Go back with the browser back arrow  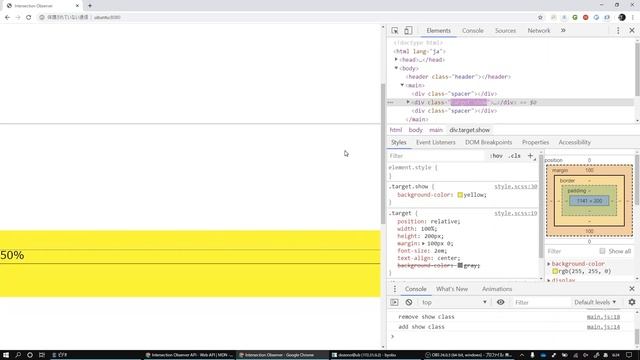point(7,17)
